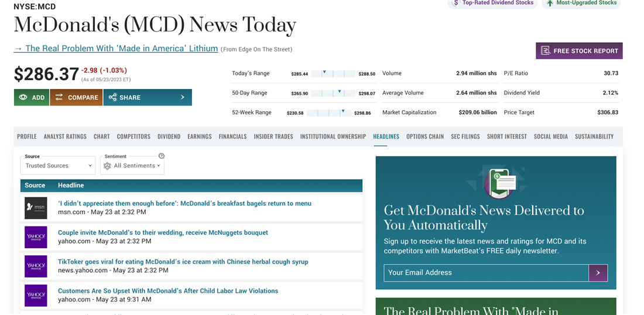This screenshot has height=315, width=644.
Task: Expand the SHARE chevron arrow
Action: coord(183,97)
